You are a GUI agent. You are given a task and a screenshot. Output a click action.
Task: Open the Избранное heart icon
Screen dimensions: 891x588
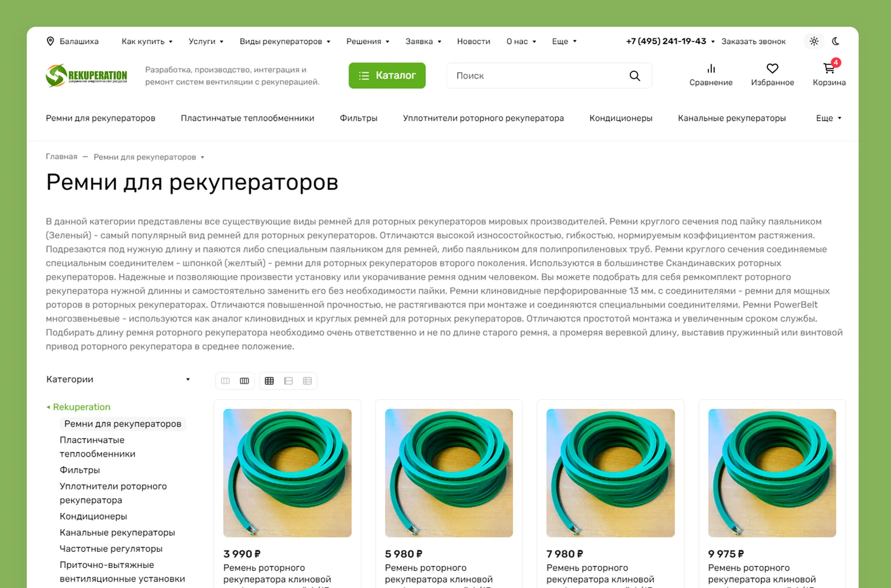(772, 69)
